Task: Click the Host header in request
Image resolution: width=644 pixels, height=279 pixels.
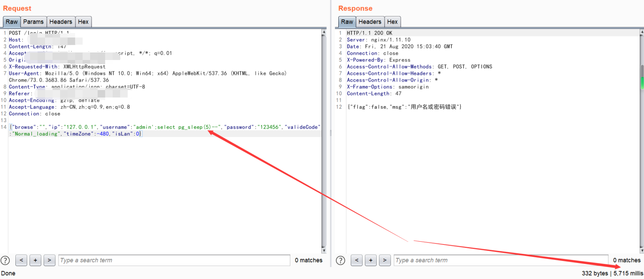Action: (16, 40)
